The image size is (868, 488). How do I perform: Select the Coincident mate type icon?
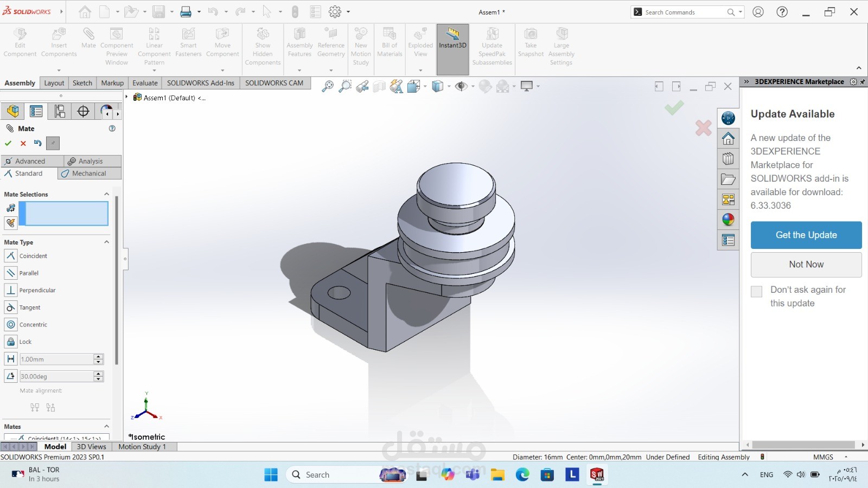[11, 255]
